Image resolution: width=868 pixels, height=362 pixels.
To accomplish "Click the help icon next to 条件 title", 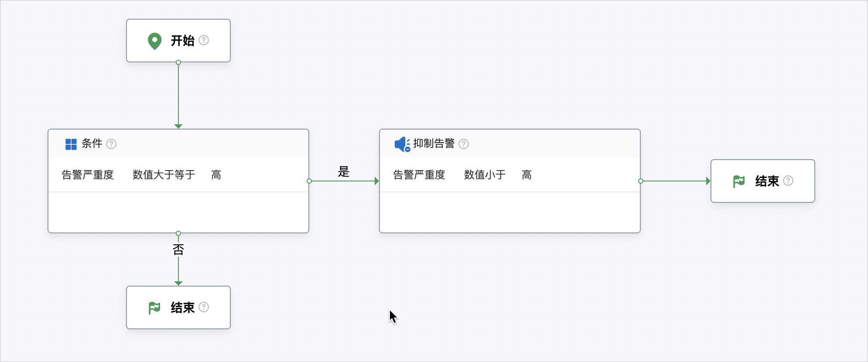I will tap(112, 144).
